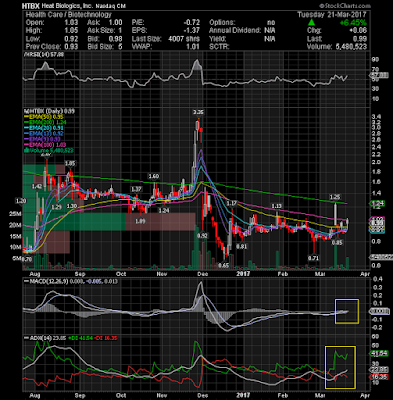The width and height of the screenshot is (393, 400).
Task: Click the green 41.54 +DI value tag
Action: click(380, 354)
